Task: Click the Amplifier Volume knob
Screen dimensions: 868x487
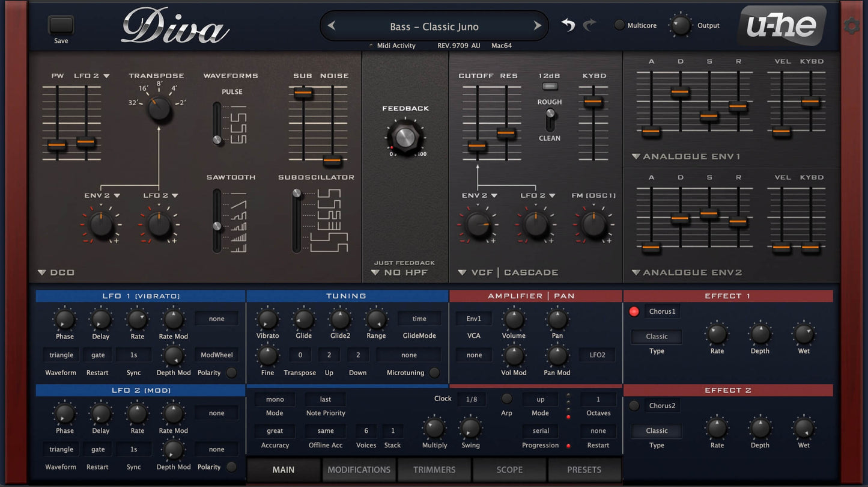Action: (x=514, y=319)
